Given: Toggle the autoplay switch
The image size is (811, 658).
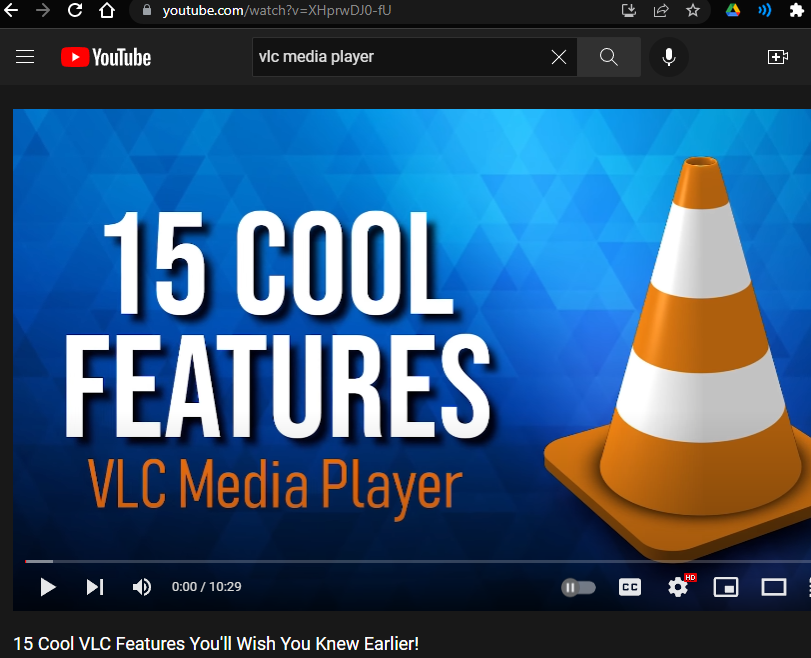Looking at the screenshot, I should (x=579, y=588).
